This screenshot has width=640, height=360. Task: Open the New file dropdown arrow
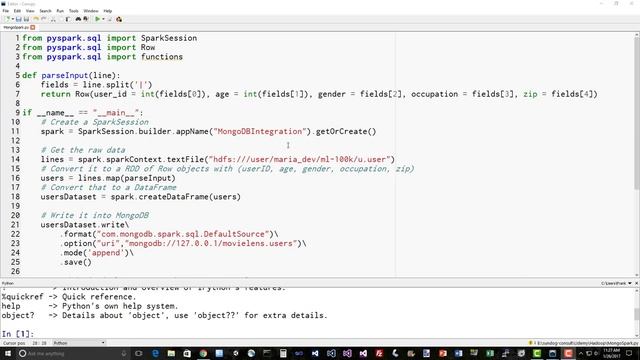pyautogui.click(x=13, y=19)
